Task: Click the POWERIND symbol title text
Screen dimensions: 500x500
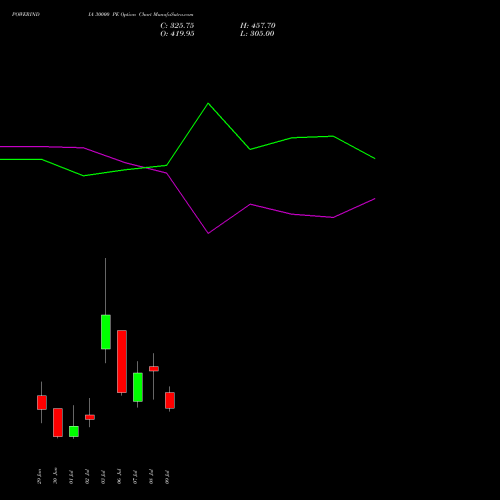Action: point(26,14)
